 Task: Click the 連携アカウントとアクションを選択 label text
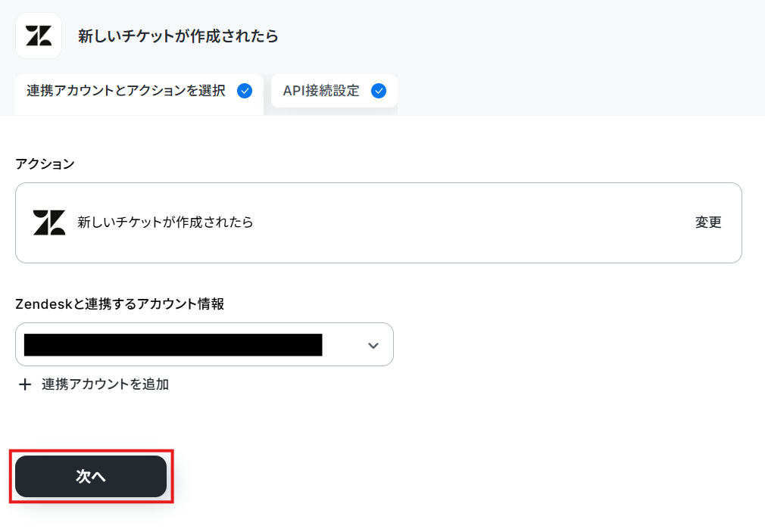click(126, 91)
